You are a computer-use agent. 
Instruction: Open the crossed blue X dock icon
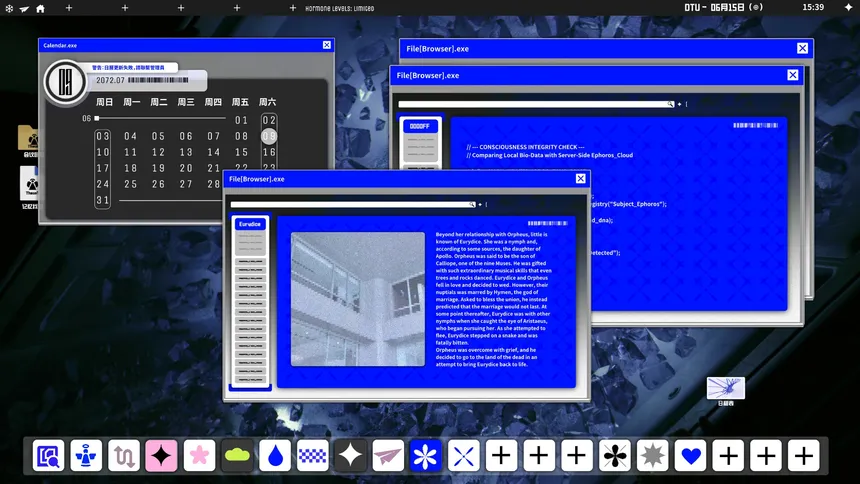(463, 455)
